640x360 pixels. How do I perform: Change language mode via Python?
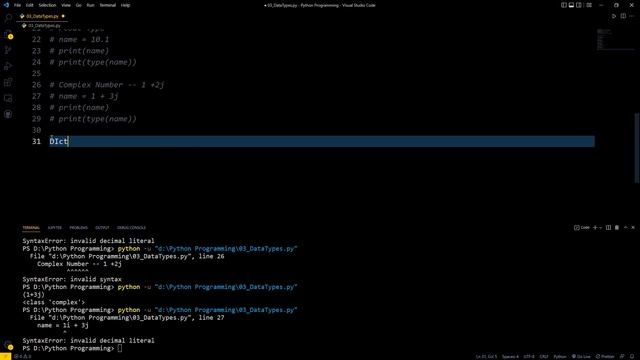coord(560,356)
